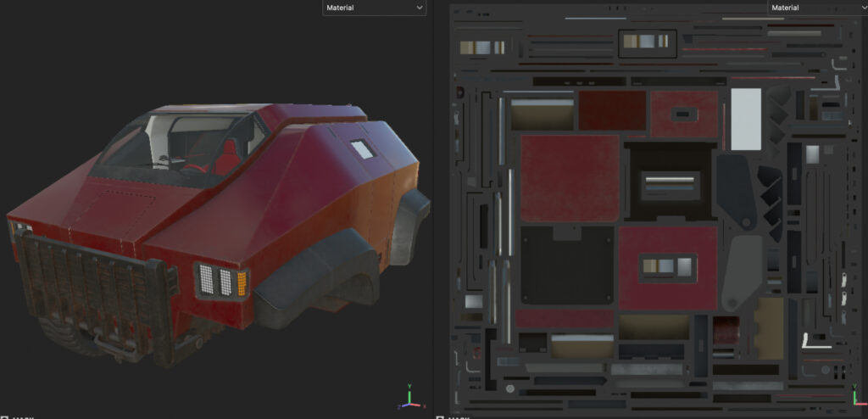Select the largest plain red UV island
Screen dimensions: 868x419
point(570,178)
